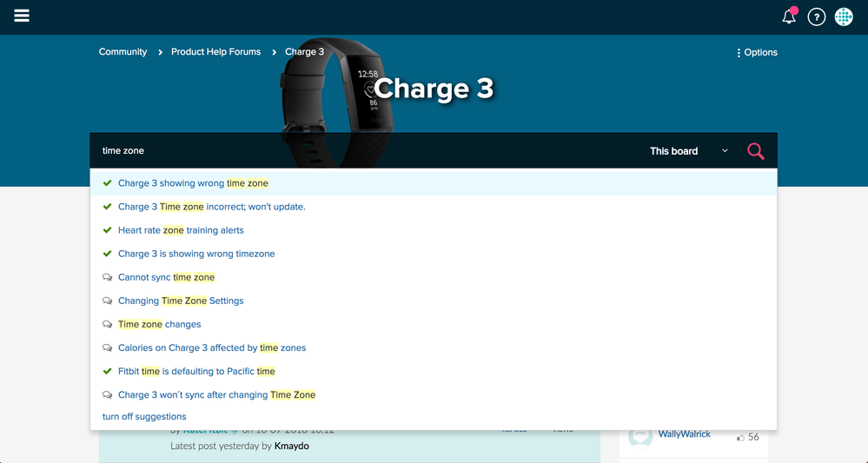Viewport: 868px width, 463px height.
Task: Click the thumbs-up kudos icon near 56
Action: tap(740, 437)
